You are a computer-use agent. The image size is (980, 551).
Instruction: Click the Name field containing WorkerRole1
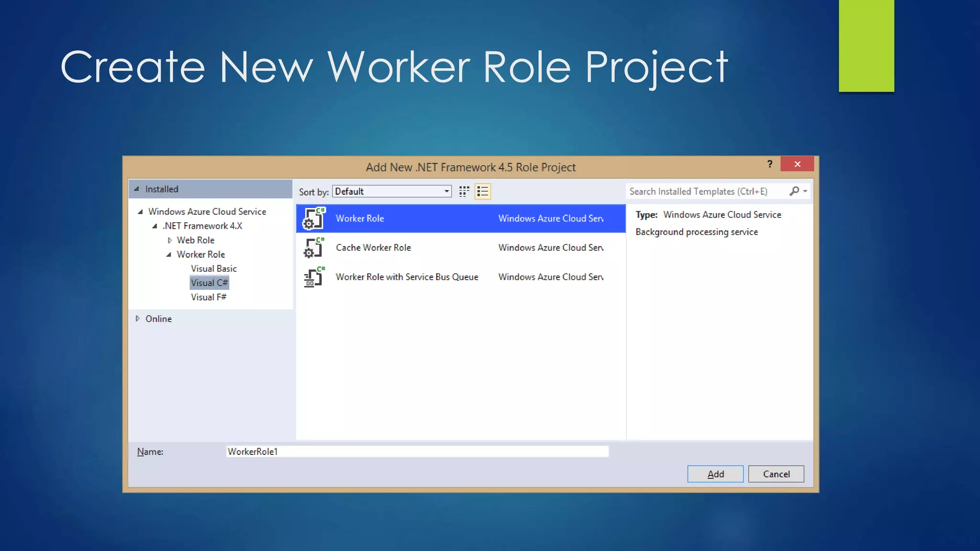tap(416, 452)
